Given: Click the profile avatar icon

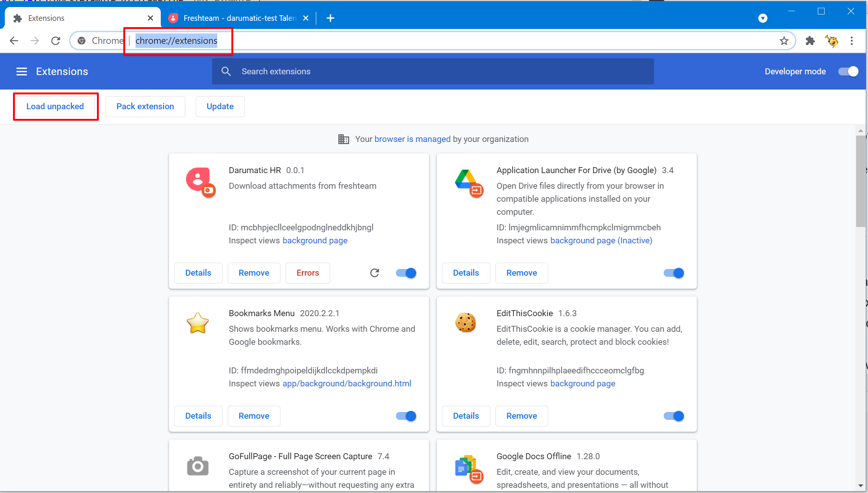Looking at the screenshot, I should tap(832, 40).
